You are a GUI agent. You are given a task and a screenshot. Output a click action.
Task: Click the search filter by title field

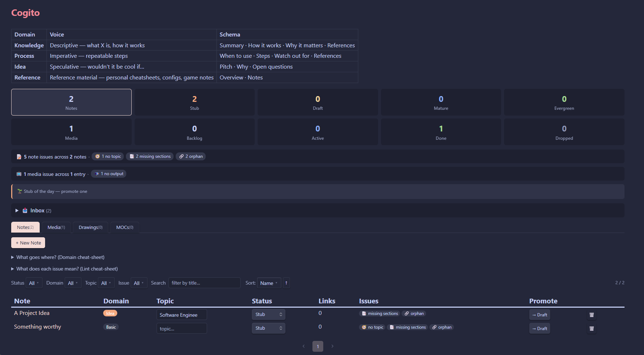[x=205, y=283]
